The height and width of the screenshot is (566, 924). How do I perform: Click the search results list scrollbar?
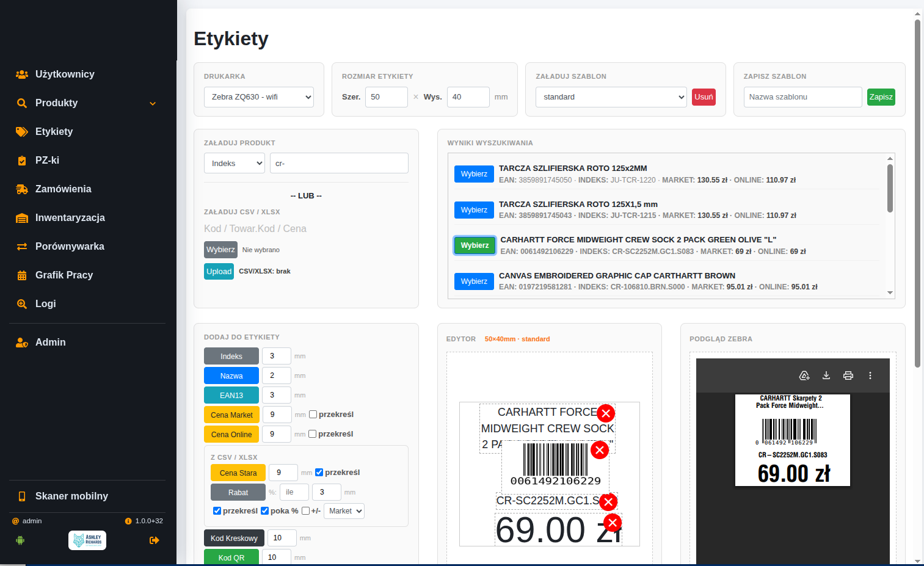point(890,188)
